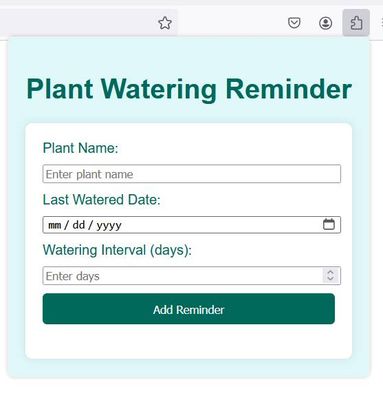Select the yyyy segment of the date
This screenshot has height=400, width=383.
[x=109, y=226]
